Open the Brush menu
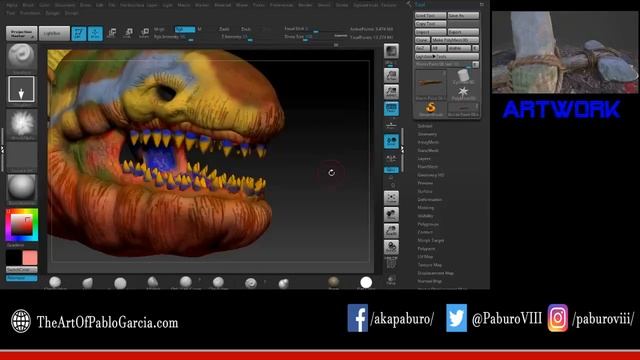The image size is (640, 360). [x=28, y=5]
